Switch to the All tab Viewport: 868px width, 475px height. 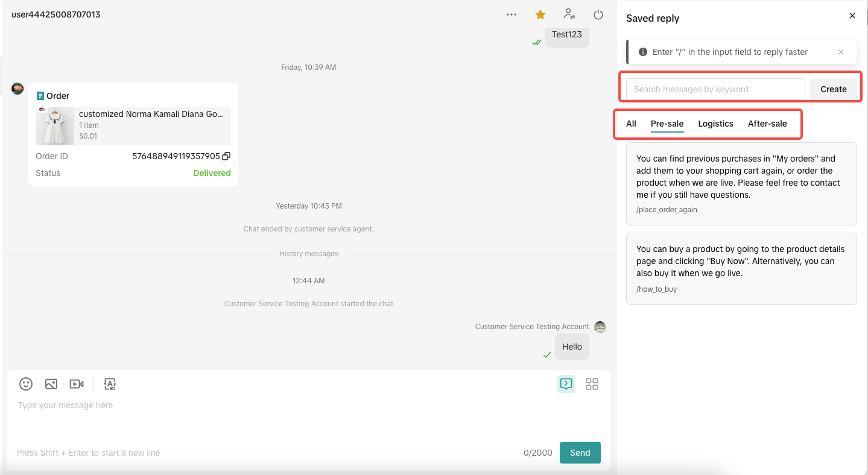[x=631, y=124]
